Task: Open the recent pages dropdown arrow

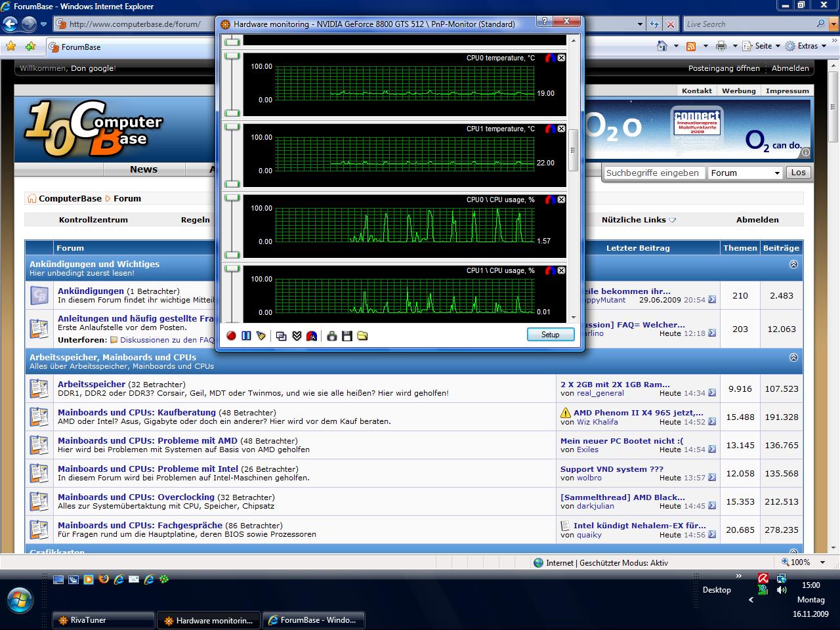Action: click(x=43, y=24)
